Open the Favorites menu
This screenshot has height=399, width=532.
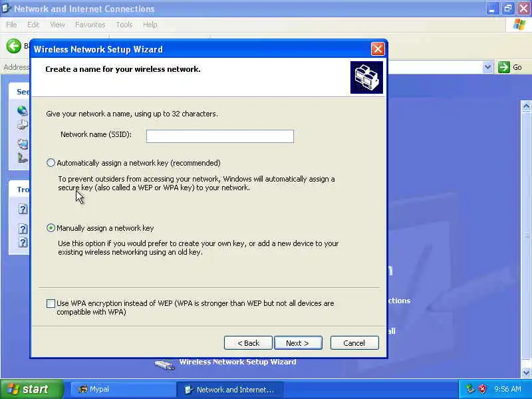(90, 25)
